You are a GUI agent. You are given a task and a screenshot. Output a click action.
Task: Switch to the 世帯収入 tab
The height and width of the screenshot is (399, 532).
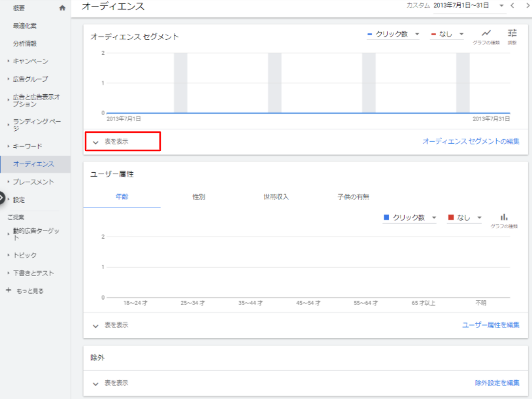[x=276, y=197]
